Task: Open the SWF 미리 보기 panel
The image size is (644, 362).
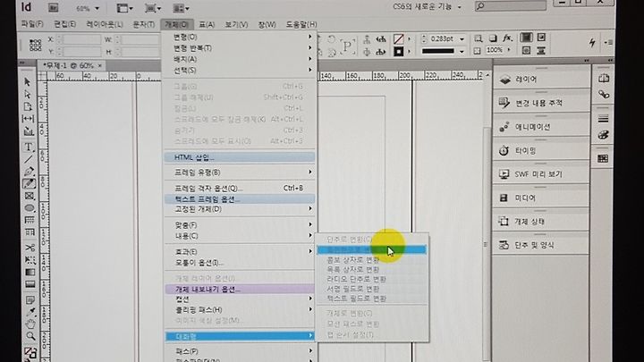Action: (x=541, y=174)
